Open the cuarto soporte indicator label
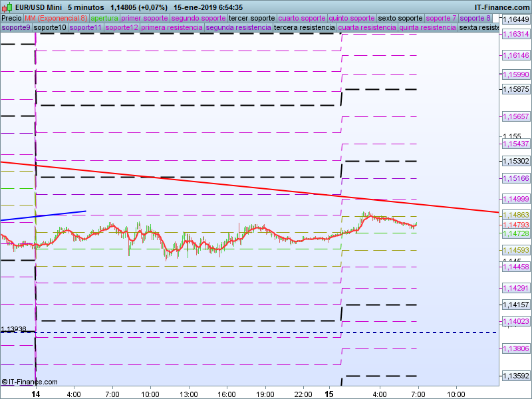The height and width of the screenshot is (399, 532). (302, 18)
